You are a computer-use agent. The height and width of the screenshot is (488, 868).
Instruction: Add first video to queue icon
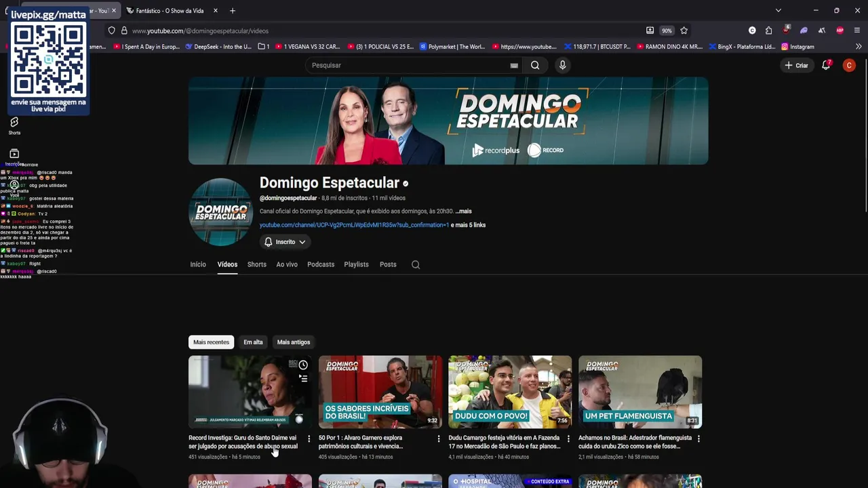pyautogui.click(x=303, y=378)
